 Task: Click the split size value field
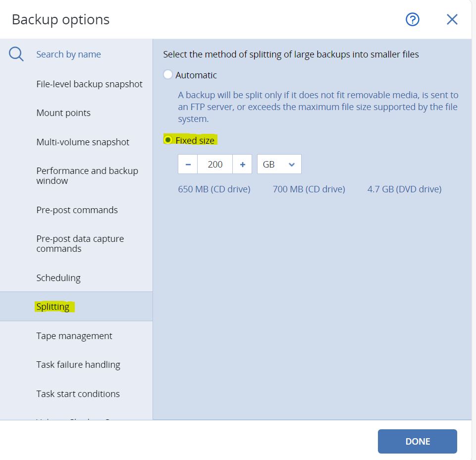point(215,165)
